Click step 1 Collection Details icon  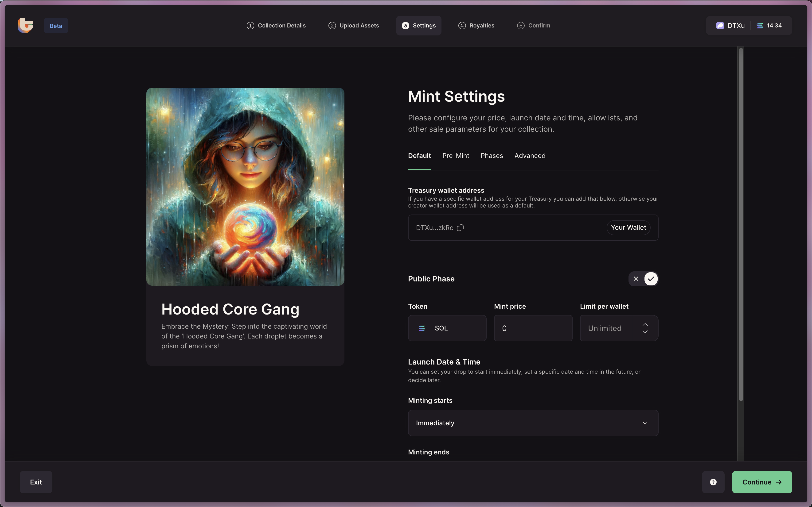[x=250, y=26]
